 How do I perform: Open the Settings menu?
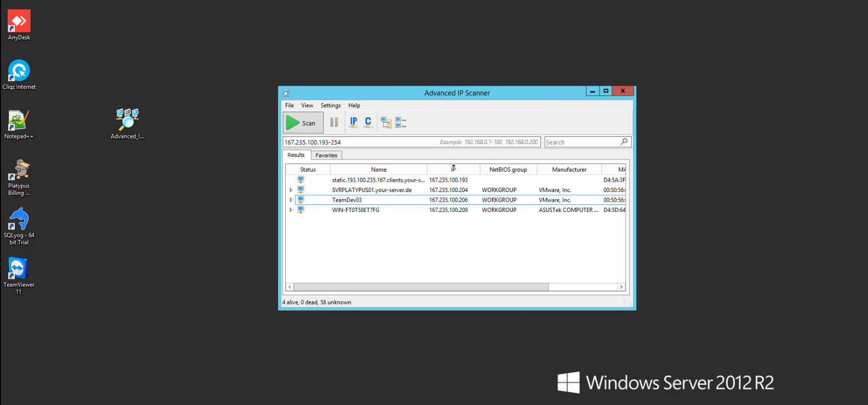[331, 105]
